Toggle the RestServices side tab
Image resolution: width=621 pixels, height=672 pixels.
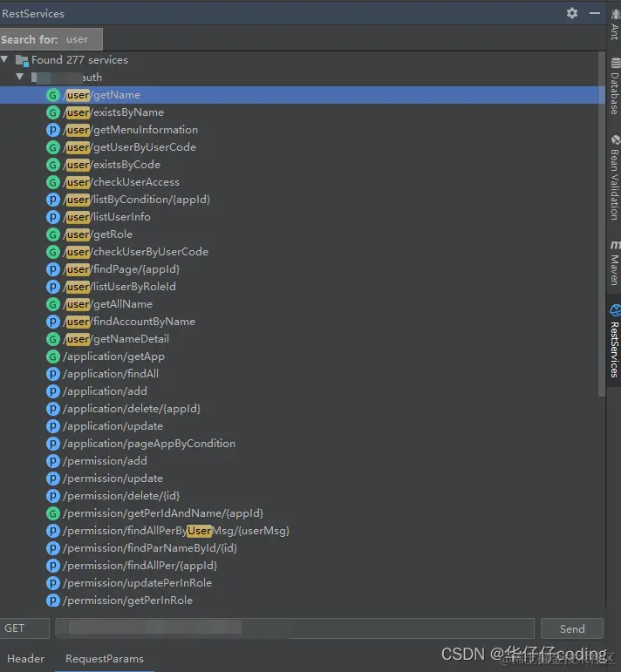click(615, 341)
